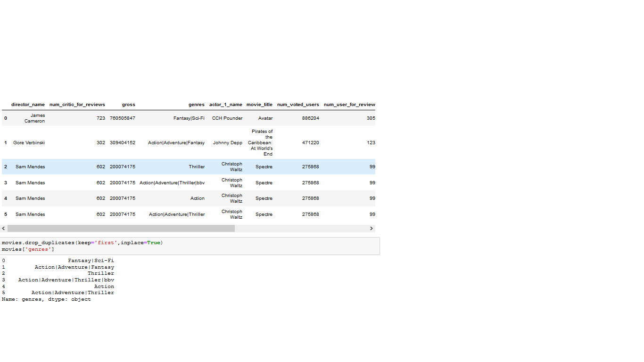Select Christoph Waltz in table row 3
Image resolution: width=644 pixels, height=362 pixels.
[232, 183]
